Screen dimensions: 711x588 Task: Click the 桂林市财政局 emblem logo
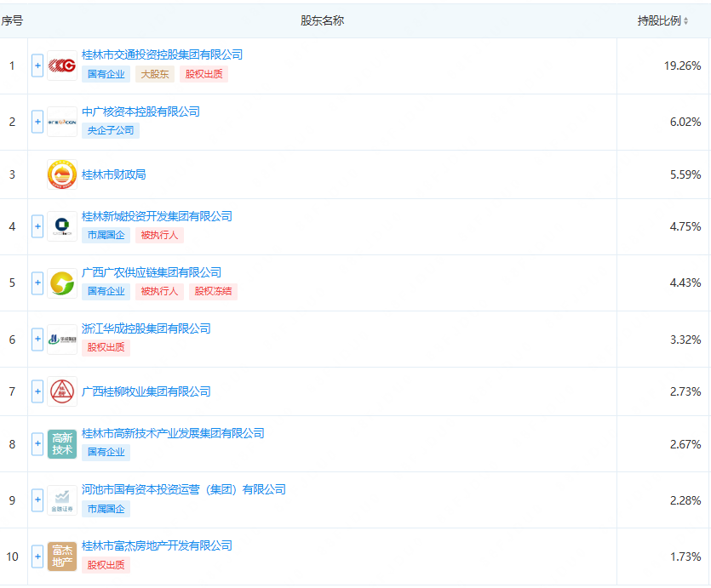pos(62,174)
